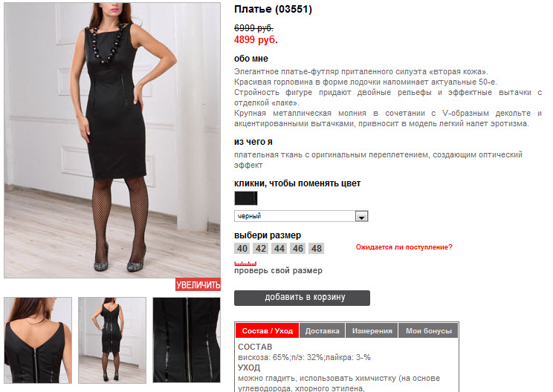Select the Состав / Уход tab
The image size is (553, 392).
[x=267, y=330]
